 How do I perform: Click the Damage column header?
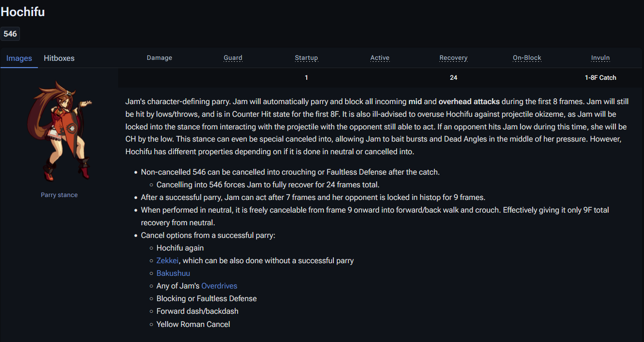159,58
